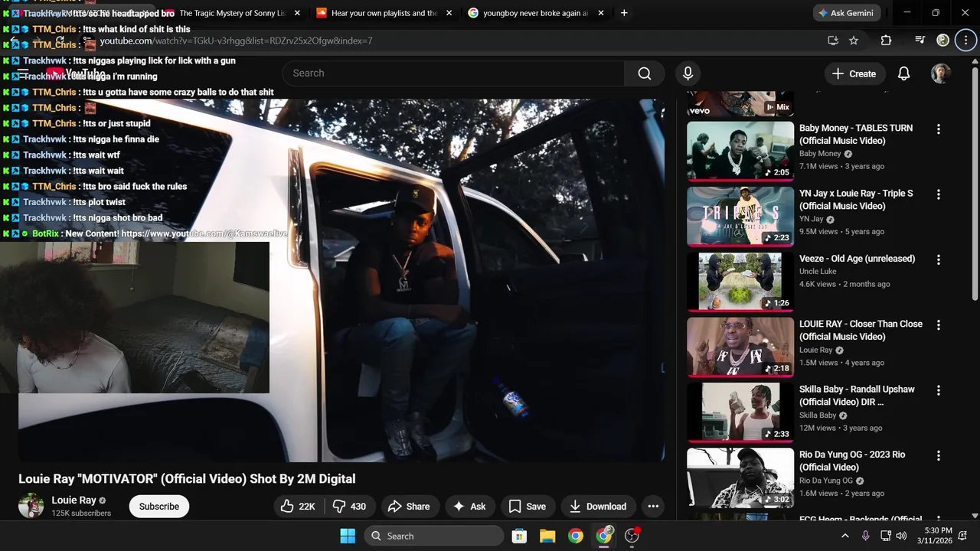
Task: Close the Sonny Liston tab
Action: [298, 13]
